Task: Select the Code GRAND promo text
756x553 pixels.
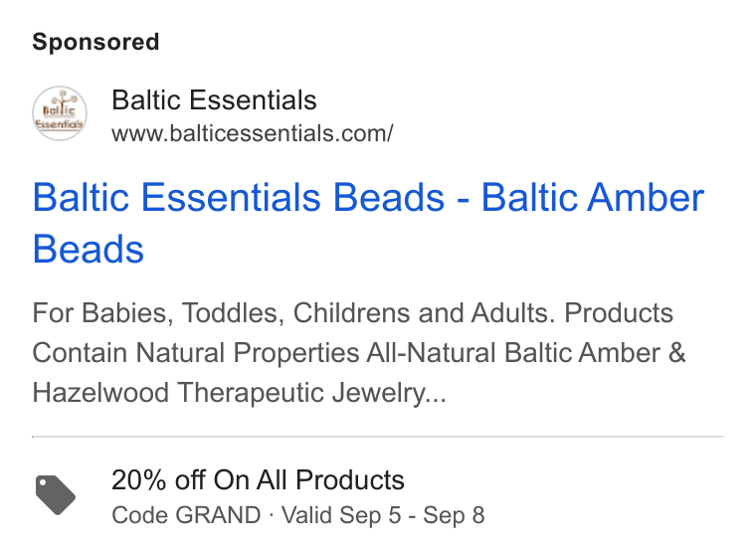Action: pyautogui.click(x=186, y=515)
